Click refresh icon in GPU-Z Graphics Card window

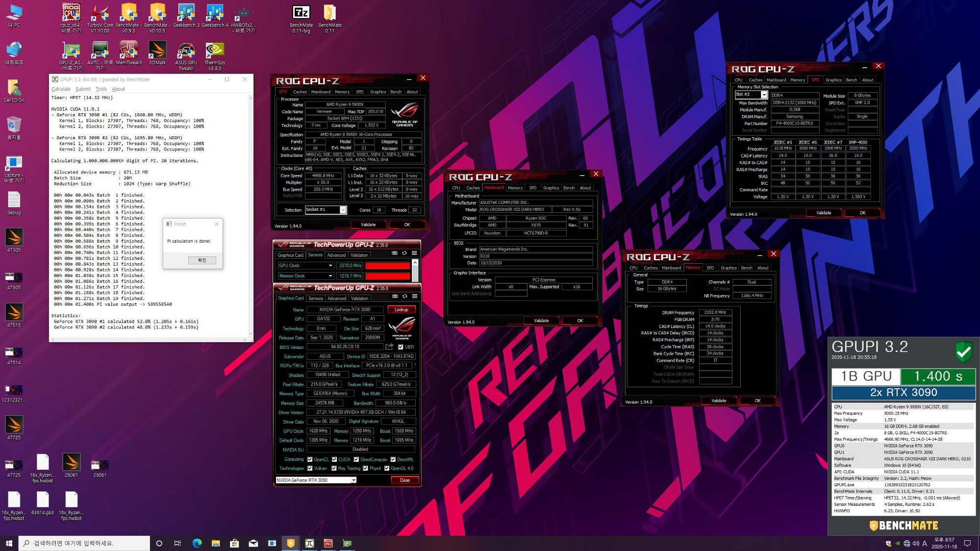coord(404,296)
